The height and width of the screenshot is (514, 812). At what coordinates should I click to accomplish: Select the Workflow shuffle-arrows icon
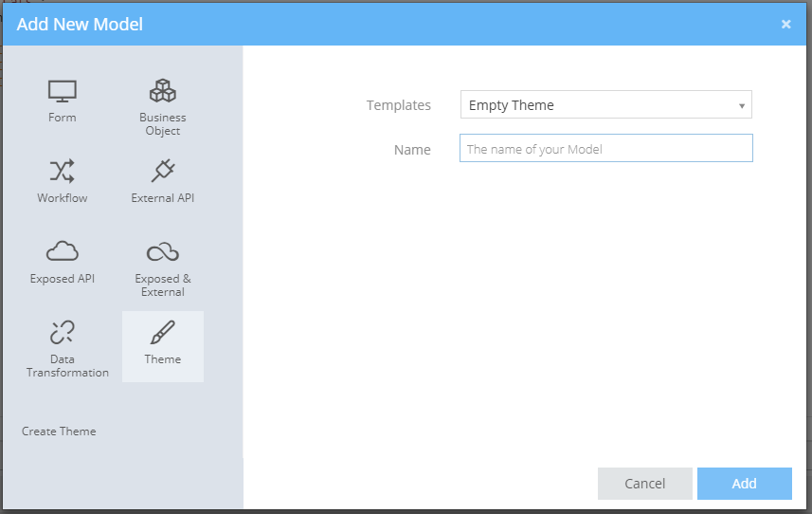click(x=62, y=172)
